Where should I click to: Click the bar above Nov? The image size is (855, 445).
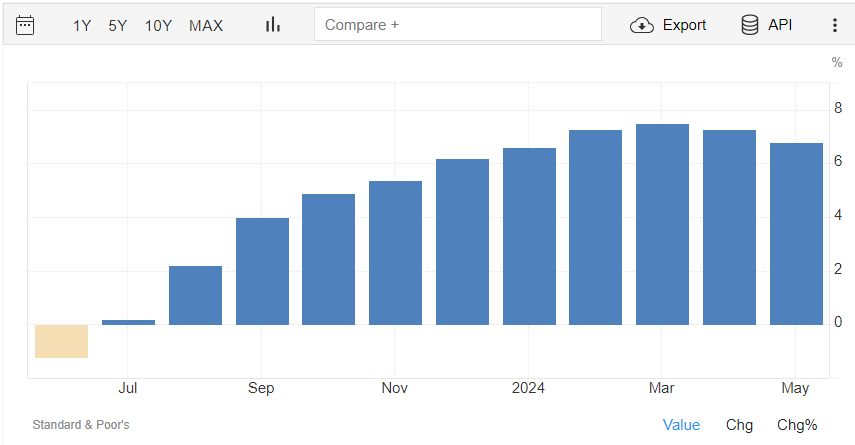[x=395, y=253]
